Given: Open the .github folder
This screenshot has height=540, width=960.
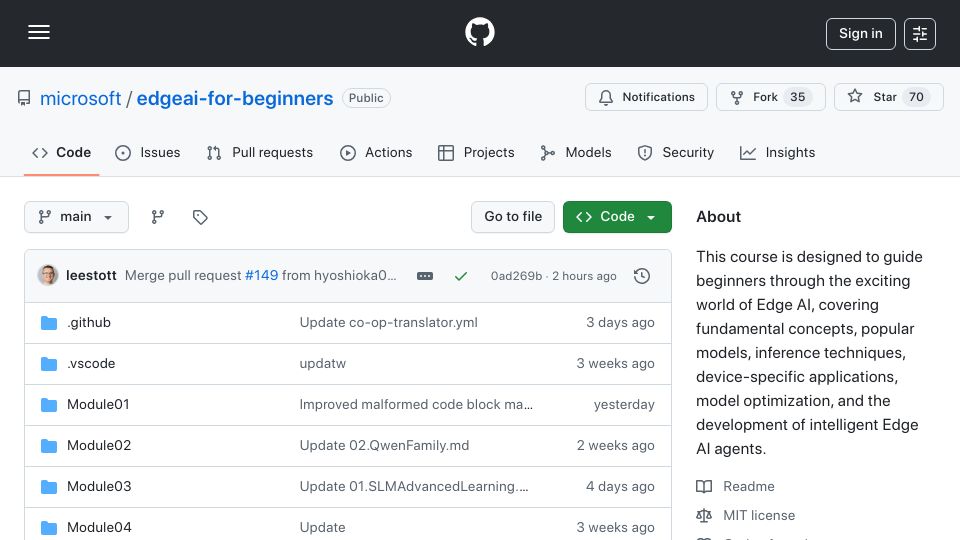Looking at the screenshot, I should [89, 323].
